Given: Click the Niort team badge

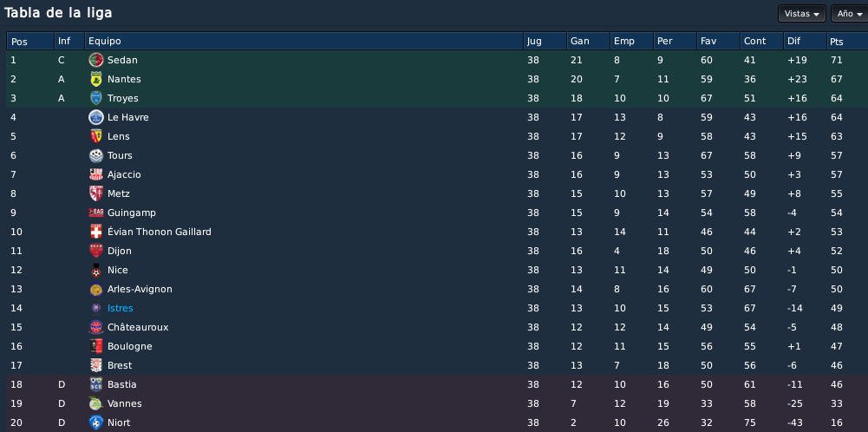Looking at the screenshot, I should pyautogui.click(x=96, y=422).
